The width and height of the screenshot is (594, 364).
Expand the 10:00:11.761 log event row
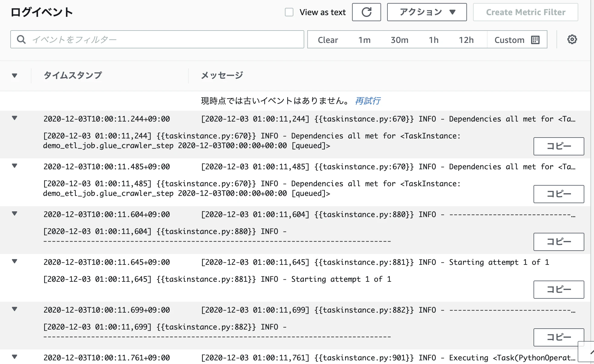15,357
